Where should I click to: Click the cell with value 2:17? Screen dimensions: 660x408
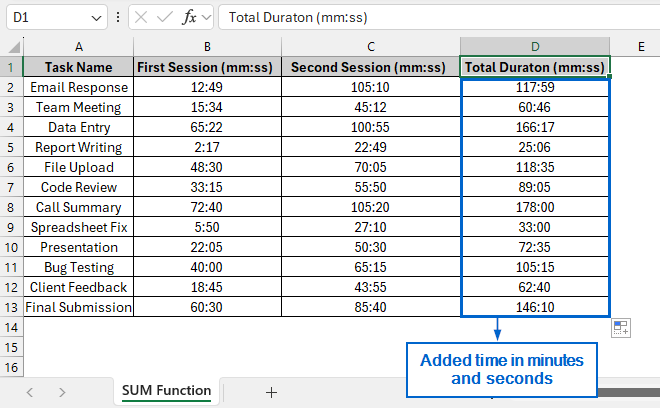[x=207, y=147]
